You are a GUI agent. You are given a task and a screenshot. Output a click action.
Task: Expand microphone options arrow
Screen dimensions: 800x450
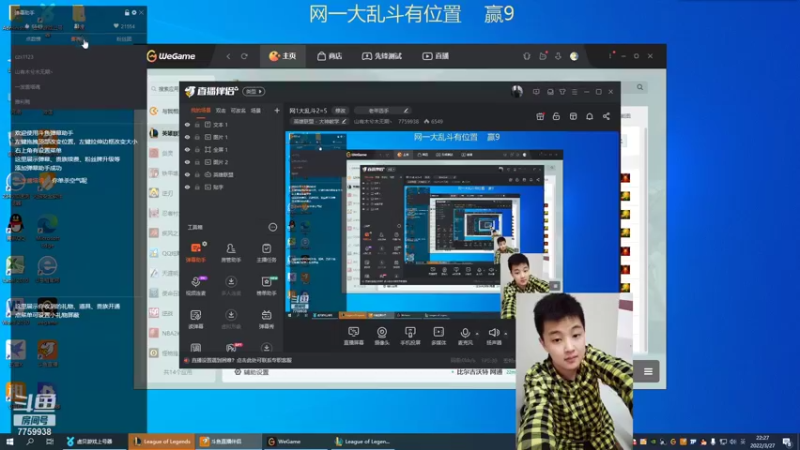tap(477, 334)
